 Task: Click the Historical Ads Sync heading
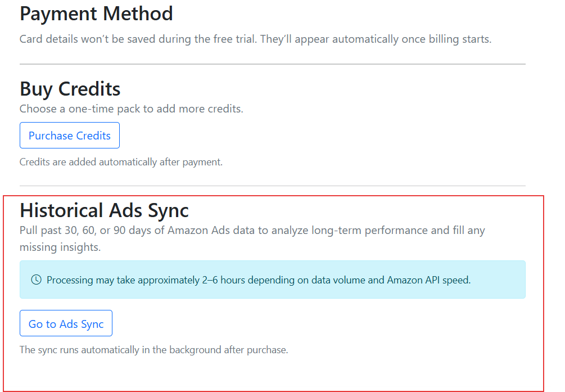pyautogui.click(x=104, y=210)
